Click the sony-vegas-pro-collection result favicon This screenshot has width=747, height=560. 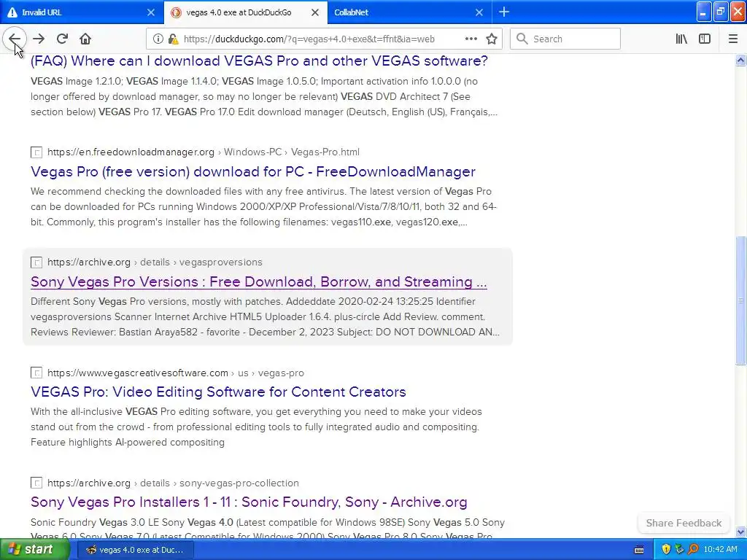pyautogui.click(x=36, y=483)
